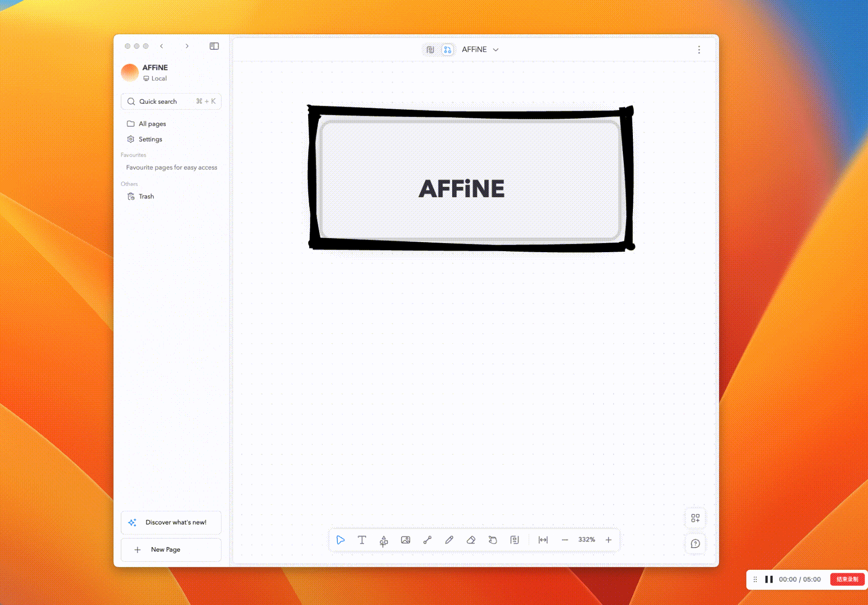Click the Others section label
The height and width of the screenshot is (605, 868).
129,184
